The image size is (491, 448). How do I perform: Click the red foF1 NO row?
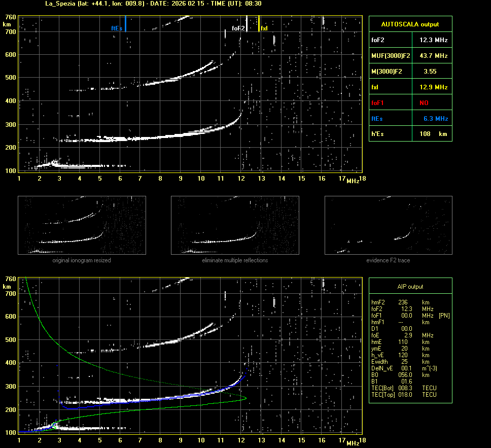pyautogui.click(x=410, y=102)
